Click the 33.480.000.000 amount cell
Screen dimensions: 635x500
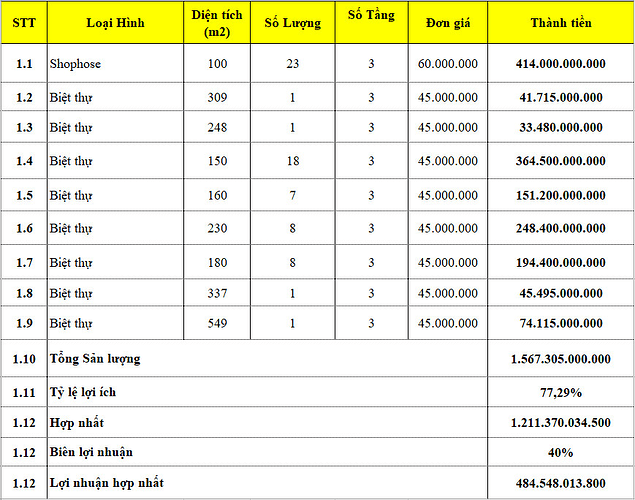coord(561,128)
